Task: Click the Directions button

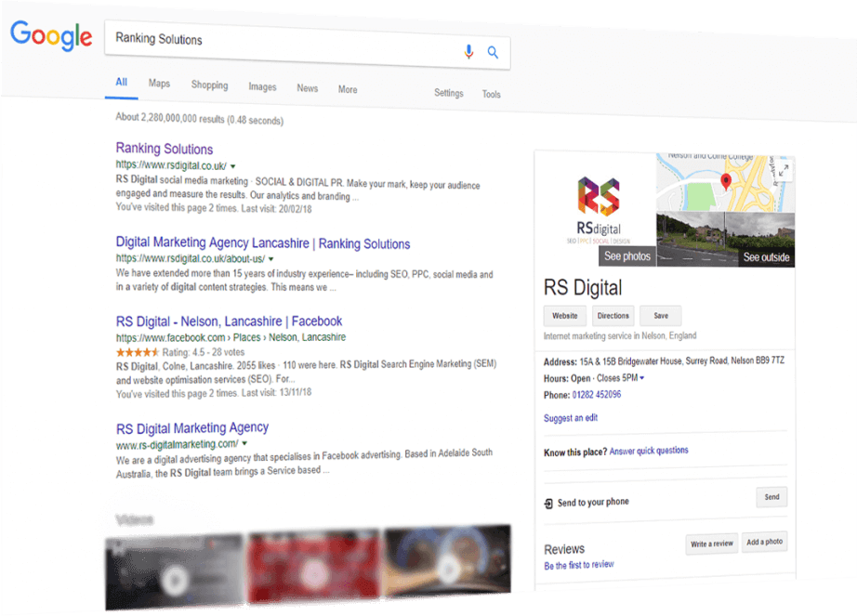Action: coord(613,316)
